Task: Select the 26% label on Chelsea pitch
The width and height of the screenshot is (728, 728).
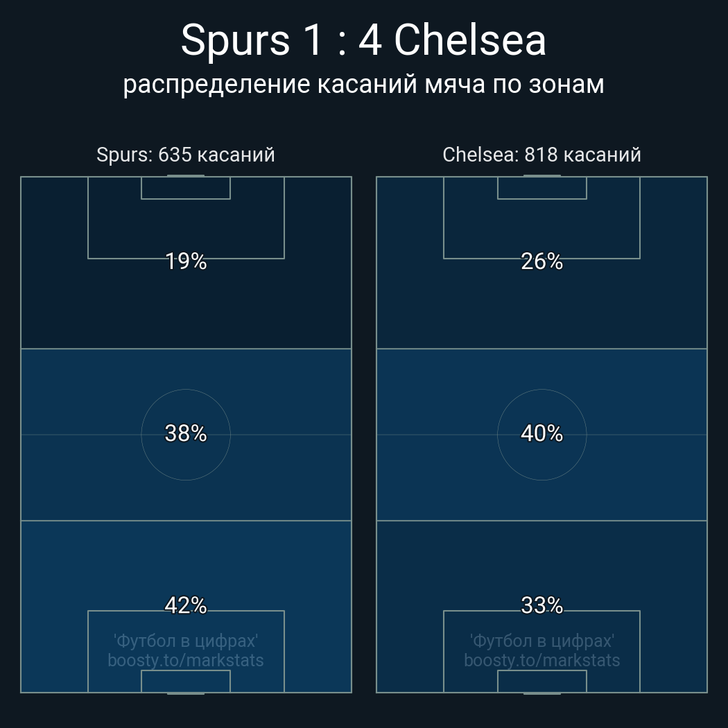Action: point(541,261)
